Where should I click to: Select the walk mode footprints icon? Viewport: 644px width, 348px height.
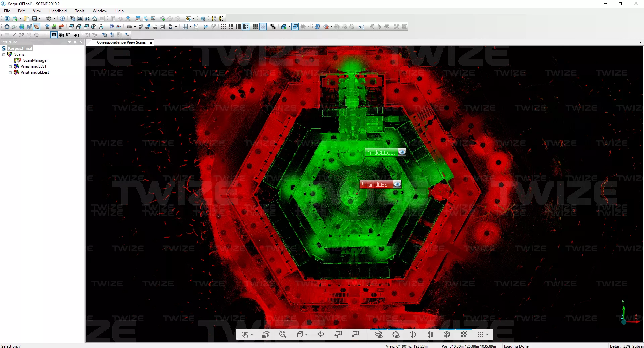29,27
